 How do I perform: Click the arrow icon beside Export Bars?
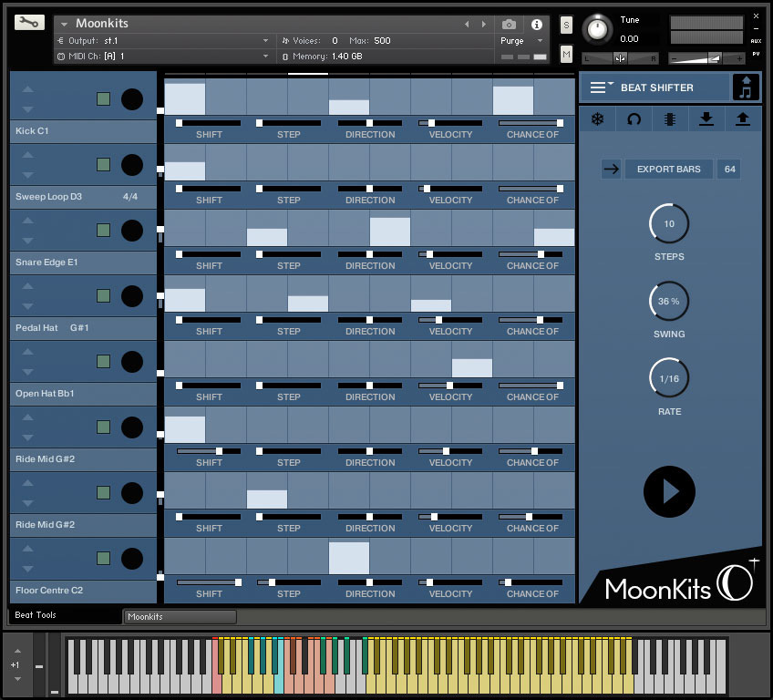[612, 170]
